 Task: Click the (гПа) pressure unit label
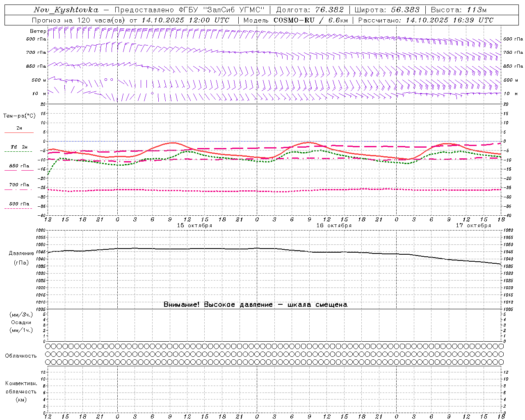pos(21,263)
